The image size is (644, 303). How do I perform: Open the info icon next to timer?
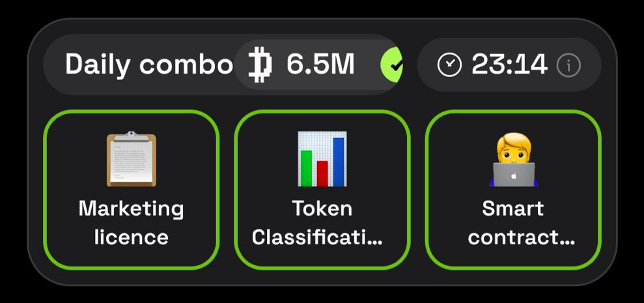pyautogui.click(x=569, y=65)
